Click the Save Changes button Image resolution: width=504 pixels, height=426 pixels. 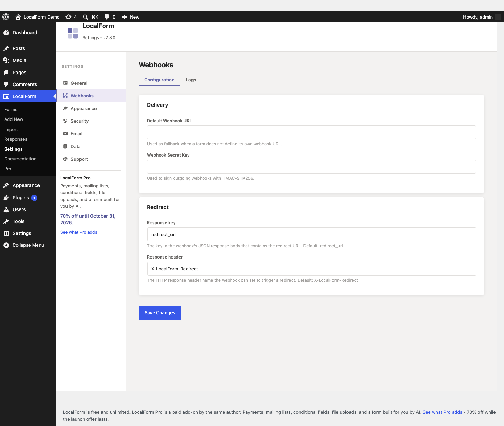pyautogui.click(x=160, y=313)
